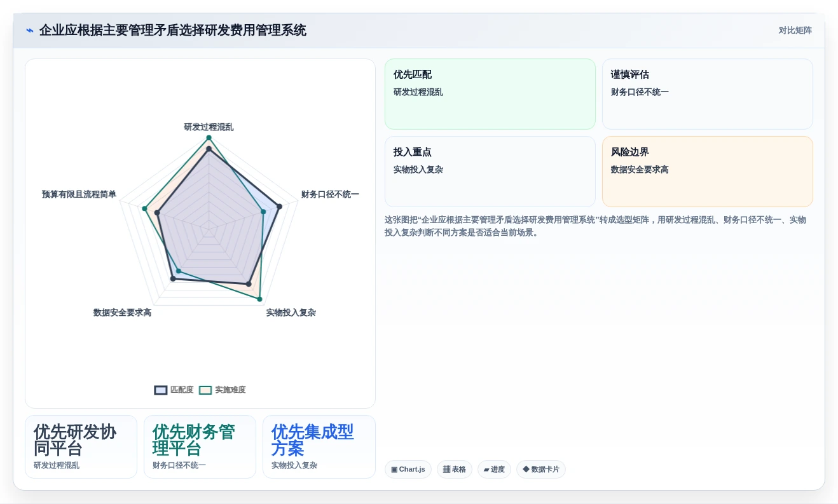
Task: Toggle the 实施难度 legend label
Action: (x=230, y=390)
